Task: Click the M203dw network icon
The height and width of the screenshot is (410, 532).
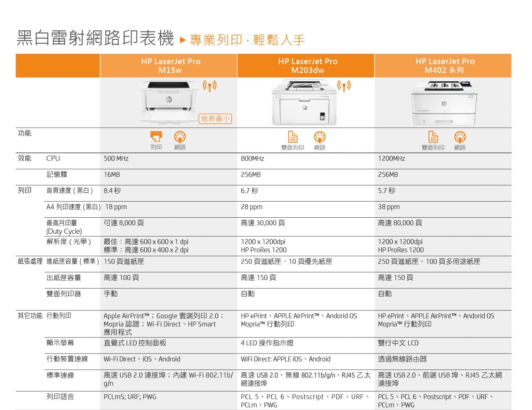Action: (x=320, y=137)
